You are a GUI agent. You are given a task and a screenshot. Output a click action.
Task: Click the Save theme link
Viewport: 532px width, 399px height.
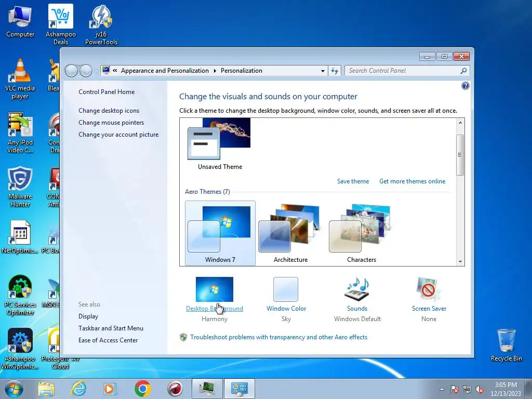[353, 181]
